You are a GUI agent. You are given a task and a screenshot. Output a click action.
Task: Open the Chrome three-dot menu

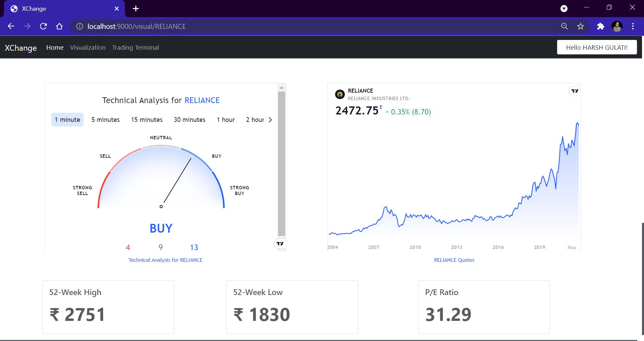pyautogui.click(x=633, y=26)
